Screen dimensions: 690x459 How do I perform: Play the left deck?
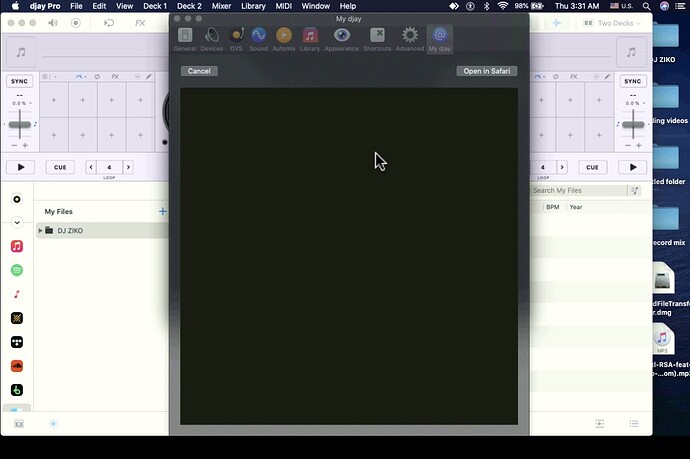pyautogui.click(x=21, y=167)
